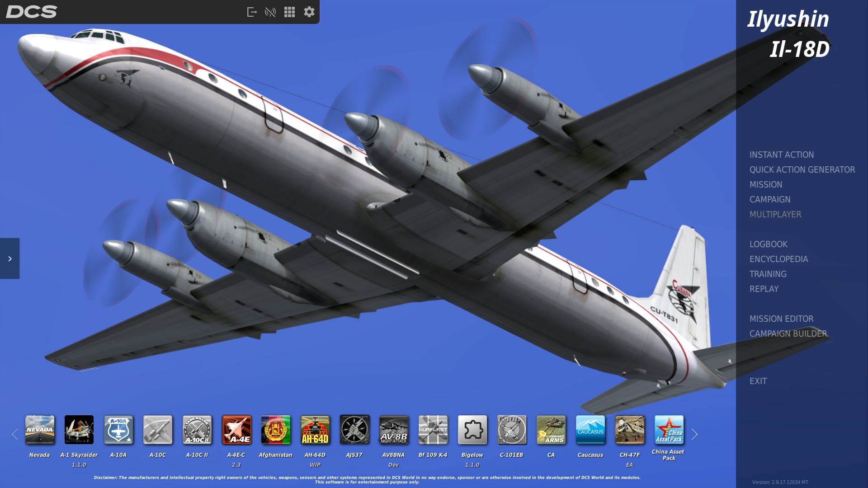Select the Caucasus map icon

tap(590, 430)
